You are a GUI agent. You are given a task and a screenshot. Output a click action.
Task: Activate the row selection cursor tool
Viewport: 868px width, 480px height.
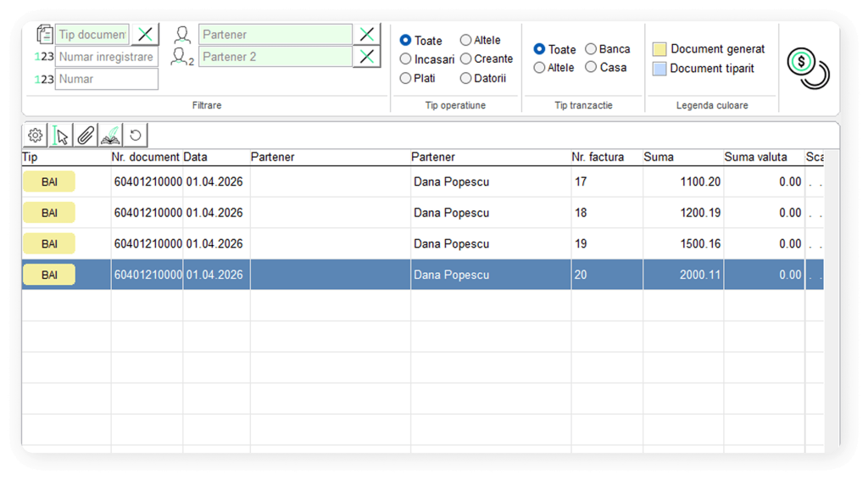click(60, 136)
